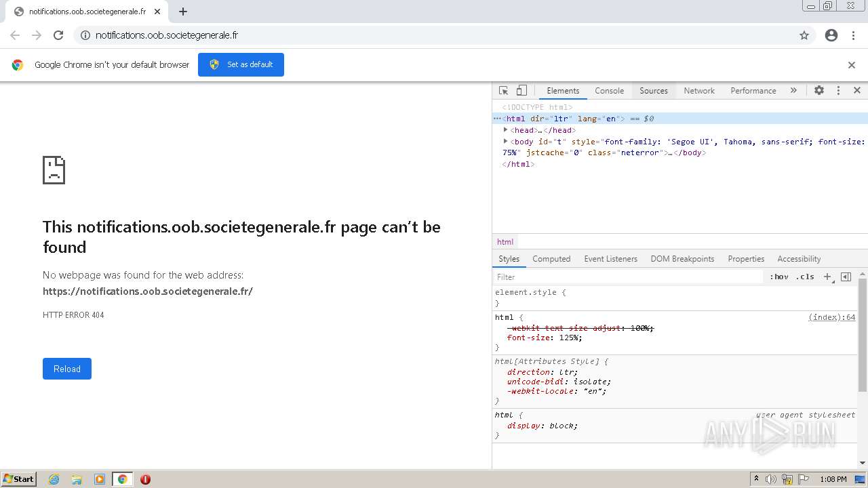Switch to Console tab
The width and height of the screenshot is (868, 488).
[609, 90]
